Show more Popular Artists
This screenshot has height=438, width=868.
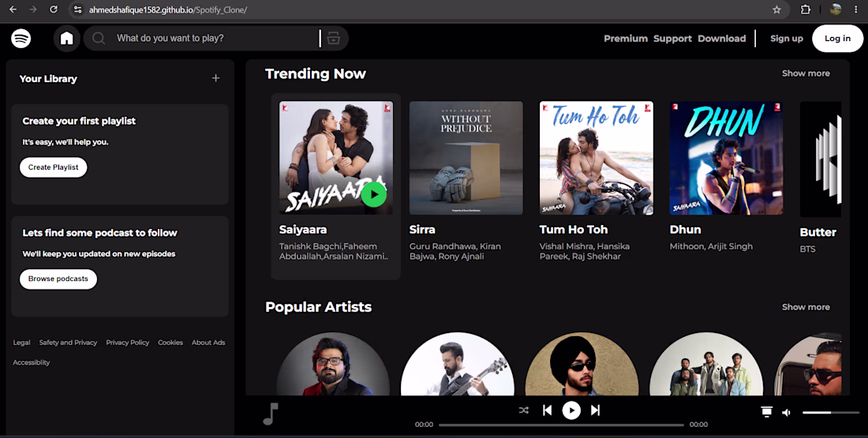pyautogui.click(x=806, y=307)
